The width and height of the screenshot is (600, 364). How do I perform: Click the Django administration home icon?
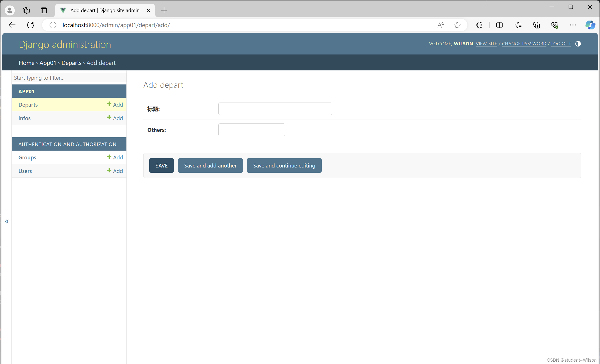point(26,63)
